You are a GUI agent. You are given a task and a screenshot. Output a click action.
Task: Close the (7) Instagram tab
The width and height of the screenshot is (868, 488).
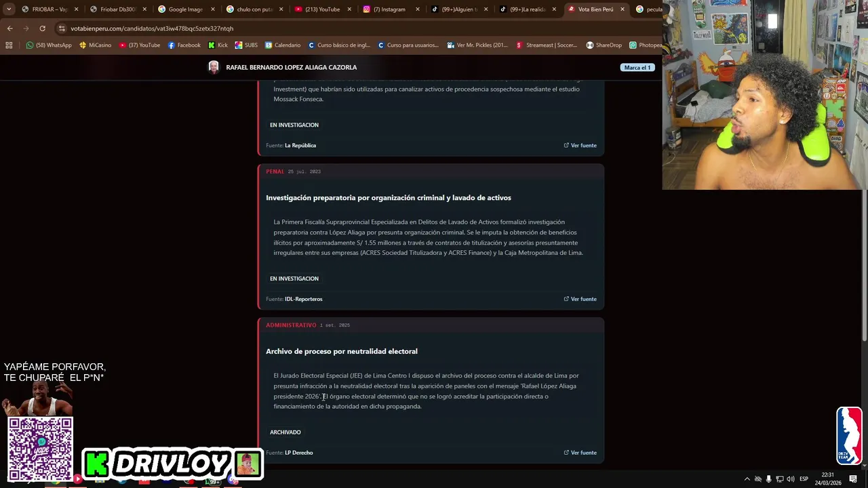(418, 9)
